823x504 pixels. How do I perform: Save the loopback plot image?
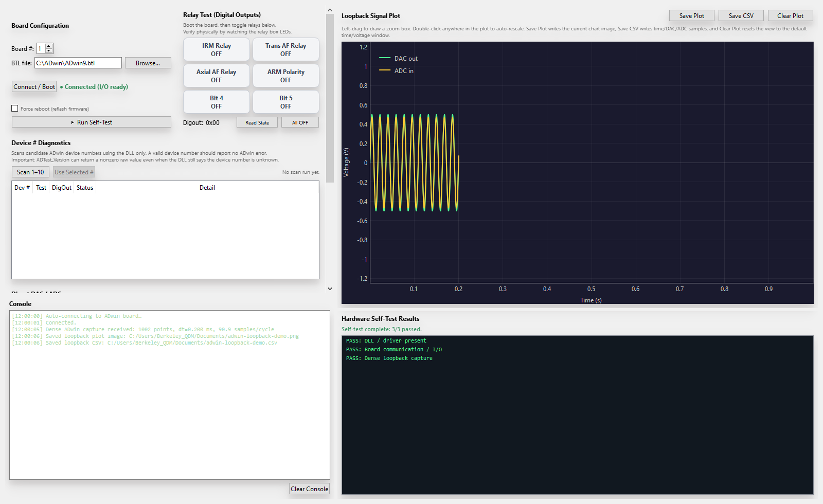[691, 15]
